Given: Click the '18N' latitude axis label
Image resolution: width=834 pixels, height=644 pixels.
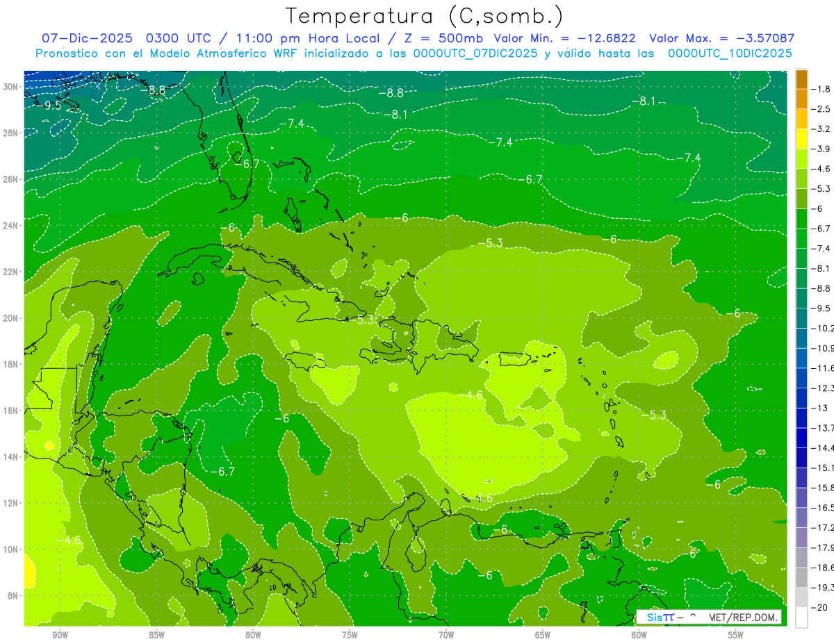Looking at the screenshot, I should pos(11,364).
